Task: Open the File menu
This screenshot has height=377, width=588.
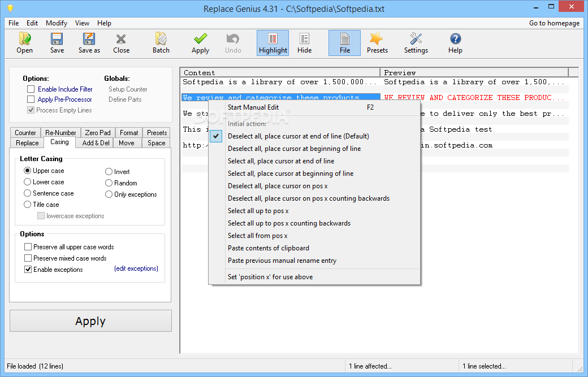Action: (x=14, y=23)
